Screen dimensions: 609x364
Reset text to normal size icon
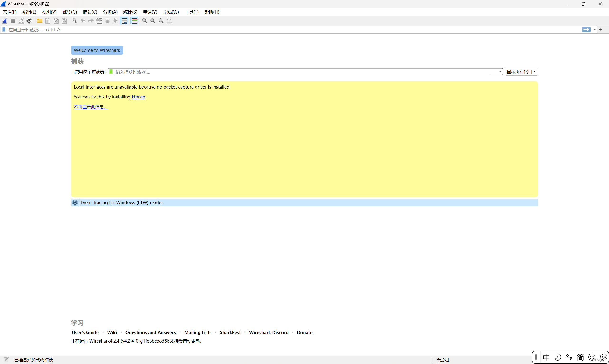(x=161, y=21)
